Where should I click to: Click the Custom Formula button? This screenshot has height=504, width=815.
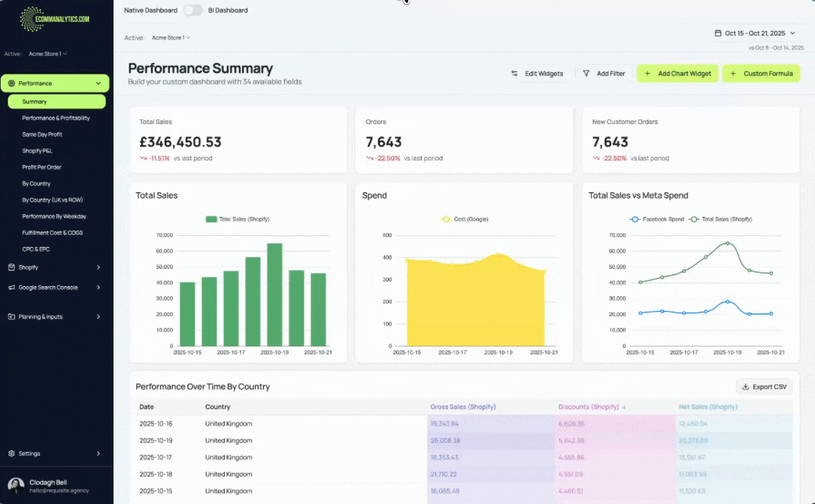click(761, 73)
